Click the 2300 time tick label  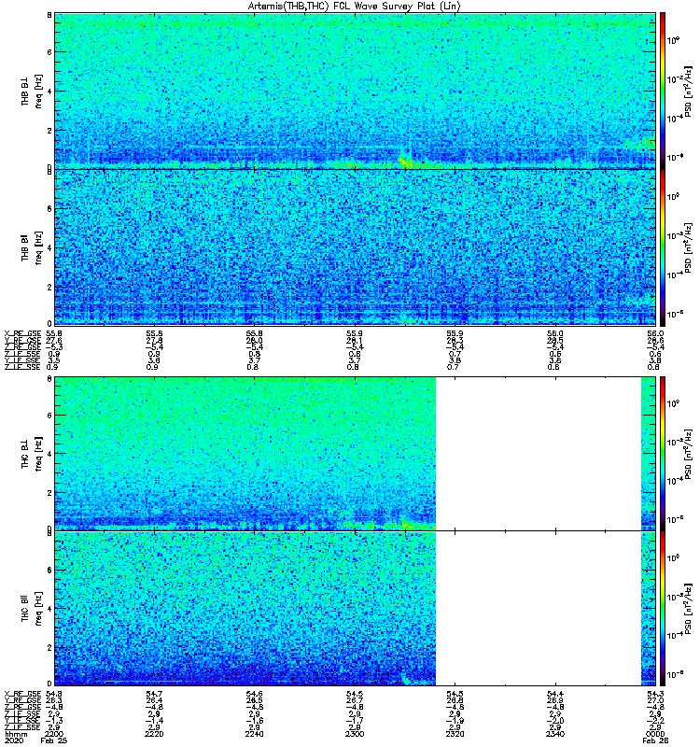coord(355,734)
